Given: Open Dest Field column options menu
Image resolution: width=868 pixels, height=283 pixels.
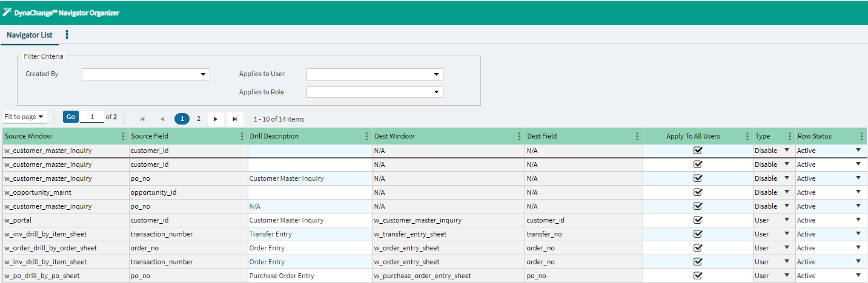Looking at the screenshot, I should coord(637,137).
